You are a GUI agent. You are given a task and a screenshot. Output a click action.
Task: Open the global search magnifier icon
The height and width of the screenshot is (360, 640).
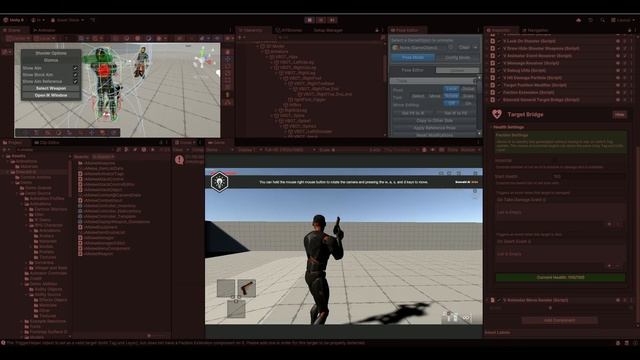pos(602,20)
